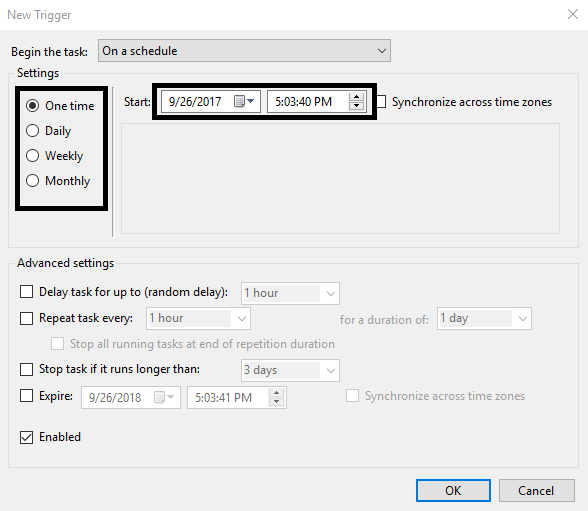588x511 pixels.
Task: Open the for a duration of 1 day dropdown
Action: pyautogui.click(x=484, y=319)
